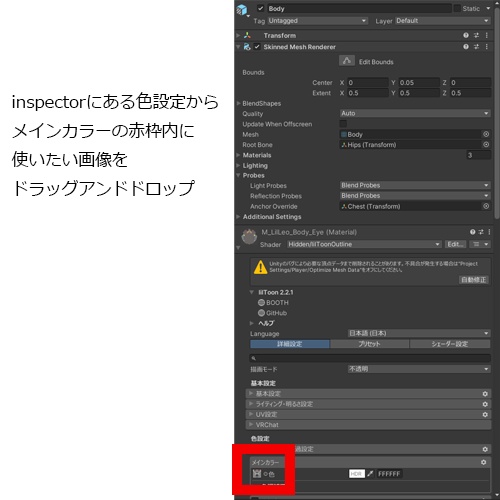
Task: Expand the VRChat section
Action: click(369, 425)
